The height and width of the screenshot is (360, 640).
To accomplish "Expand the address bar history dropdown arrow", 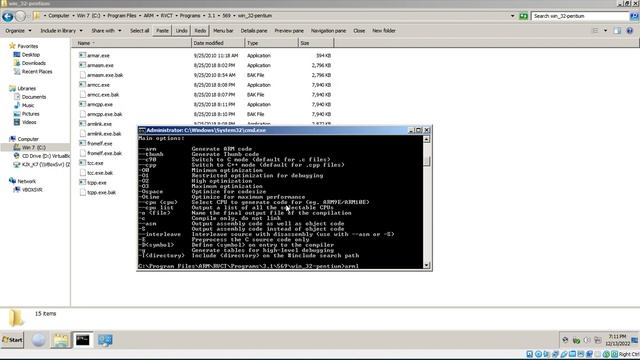I will click(513, 16).
